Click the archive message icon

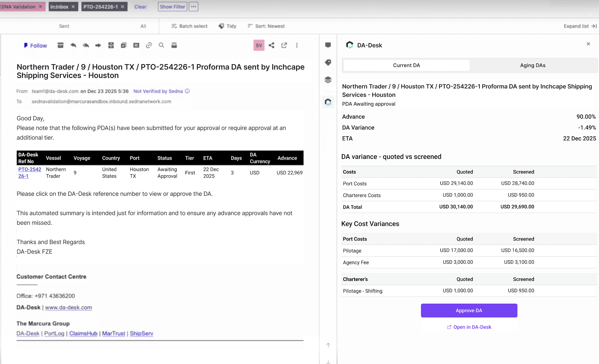[60, 45]
